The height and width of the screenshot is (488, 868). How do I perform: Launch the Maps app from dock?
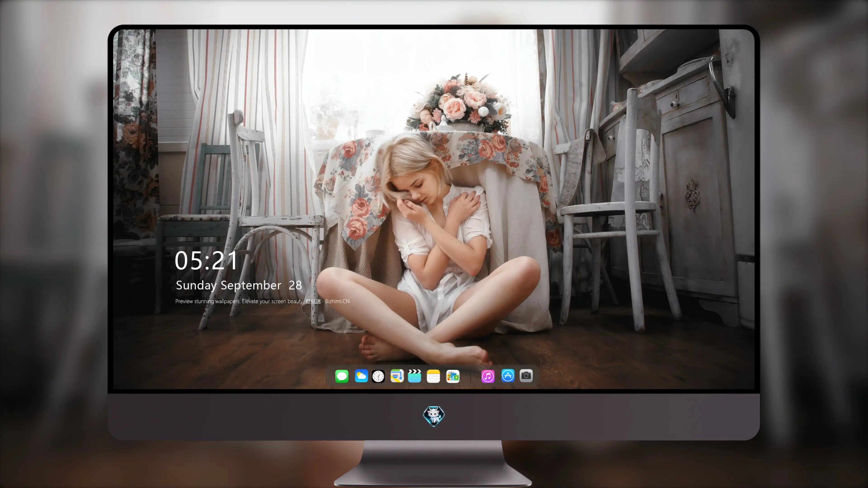397,376
